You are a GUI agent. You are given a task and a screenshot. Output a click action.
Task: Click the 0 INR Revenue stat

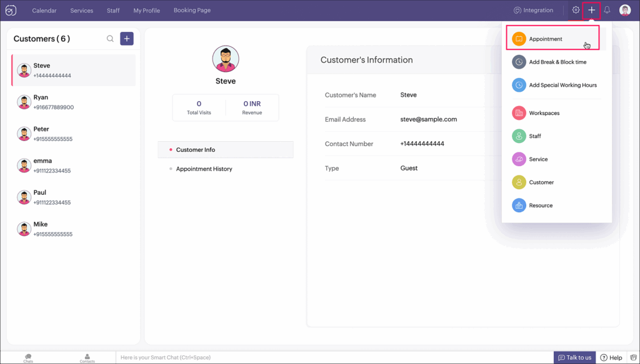tap(252, 107)
